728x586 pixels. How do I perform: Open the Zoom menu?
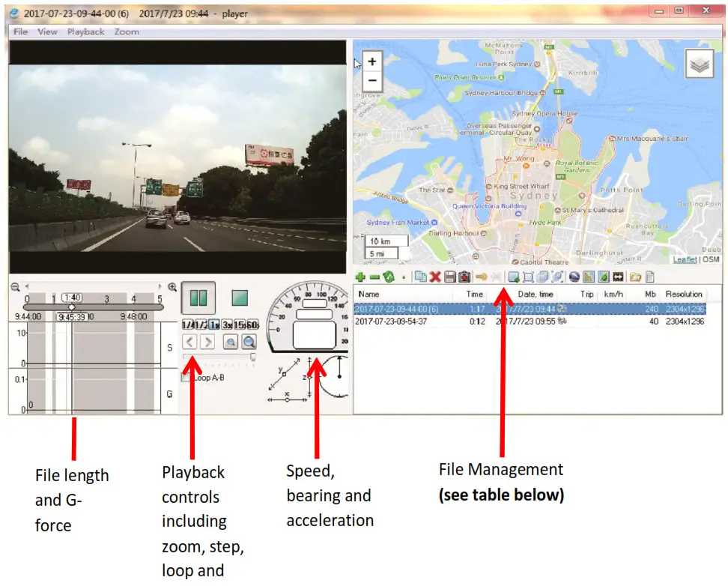[127, 31]
